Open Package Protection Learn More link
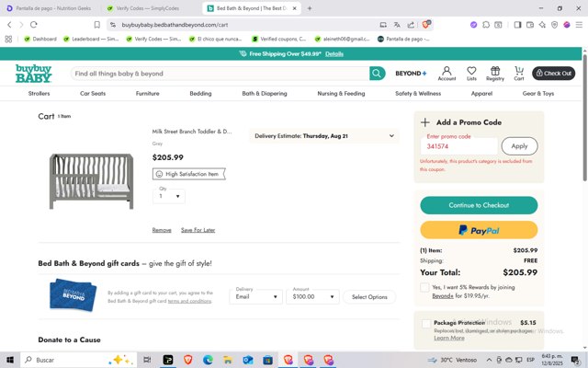 click(449, 338)
